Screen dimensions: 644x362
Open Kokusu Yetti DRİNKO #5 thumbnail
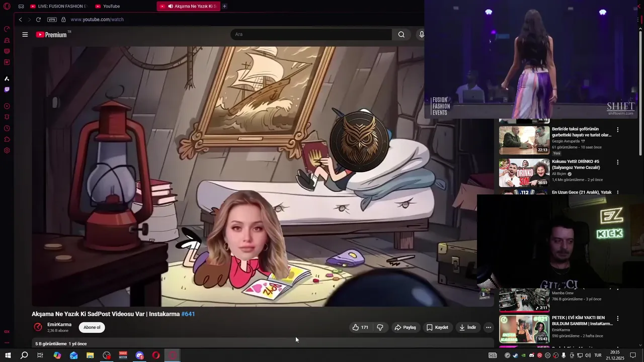click(524, 172)
